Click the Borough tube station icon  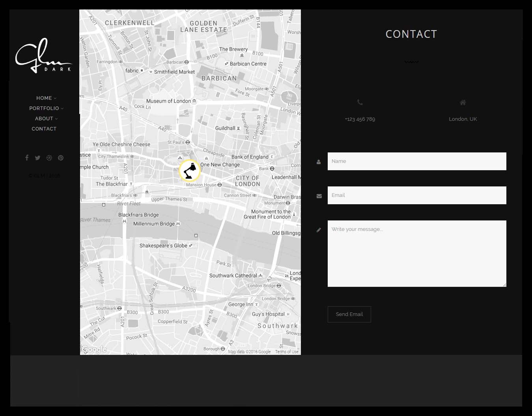pos(223,349)
